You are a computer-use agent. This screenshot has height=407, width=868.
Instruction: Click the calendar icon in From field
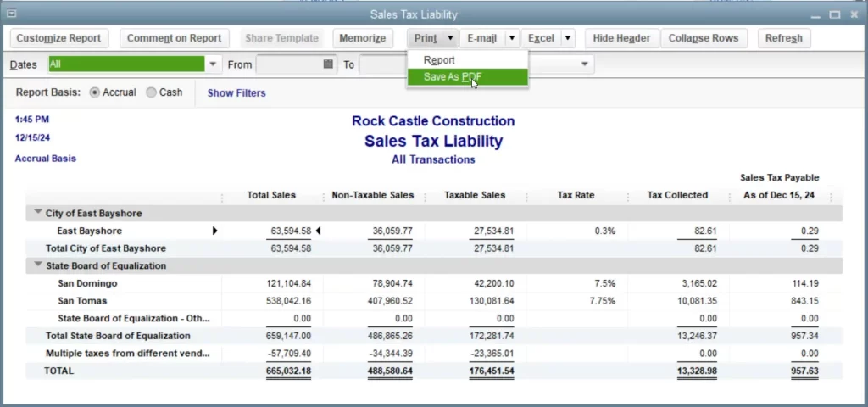[x=329, y=64]
